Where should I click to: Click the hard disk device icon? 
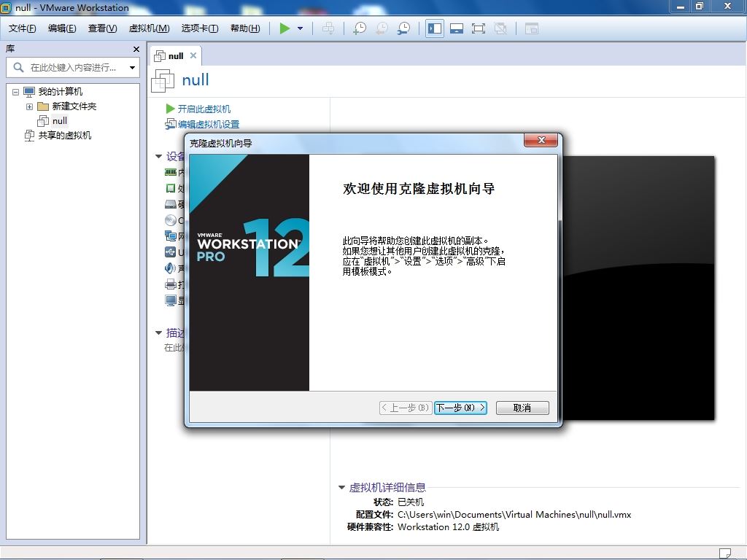171,204
